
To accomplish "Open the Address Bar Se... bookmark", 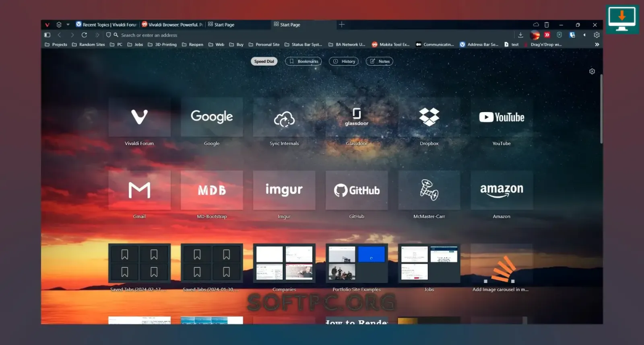I will pos(479,45).
